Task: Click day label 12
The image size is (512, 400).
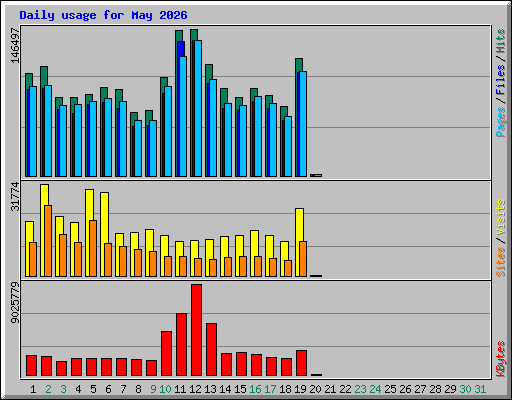Action: point(195,389)
